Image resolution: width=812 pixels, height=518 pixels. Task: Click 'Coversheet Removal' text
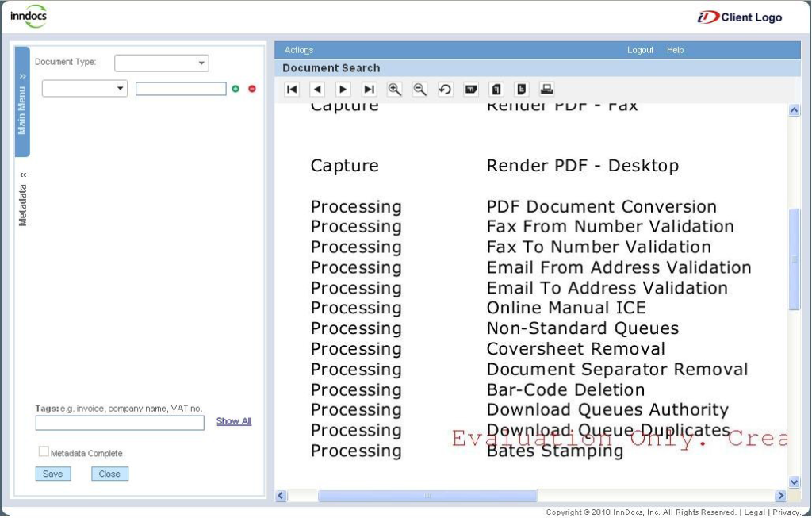[x=576, y=349]
